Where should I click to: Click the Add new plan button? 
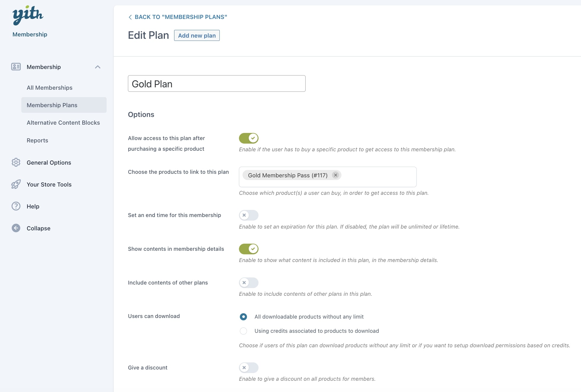(x=197, y=36)
